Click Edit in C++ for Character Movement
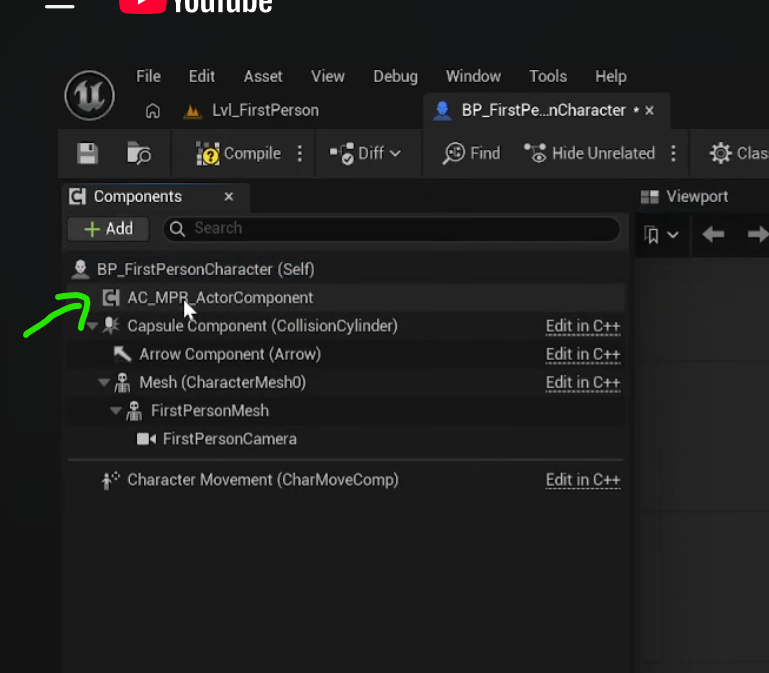The width and height of the screenshot is (769, 673). coord(583,480)
